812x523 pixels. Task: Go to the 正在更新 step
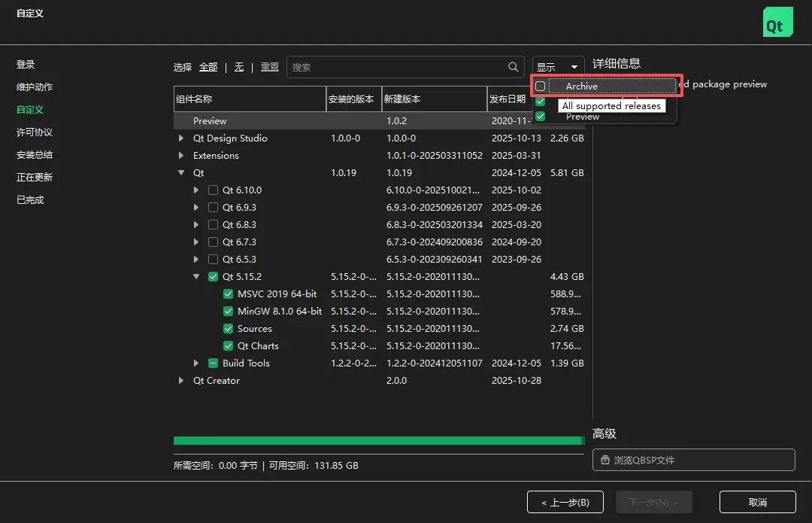point(34,178)
